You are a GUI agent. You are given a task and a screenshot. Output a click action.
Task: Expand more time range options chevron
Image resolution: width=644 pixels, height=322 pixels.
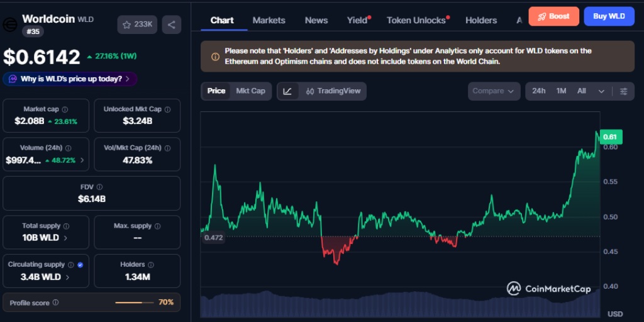click(601, 91)
